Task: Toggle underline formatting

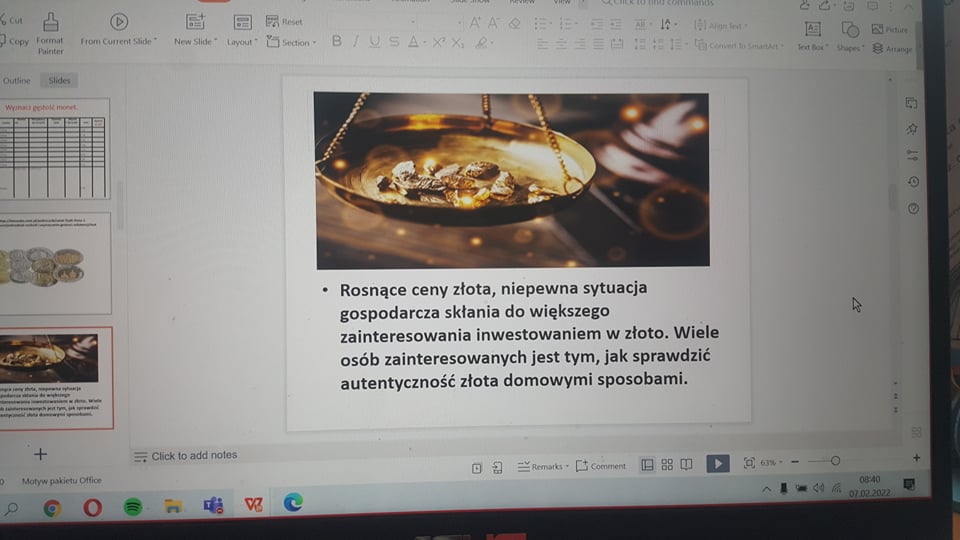Action: (x=374, y=42)
